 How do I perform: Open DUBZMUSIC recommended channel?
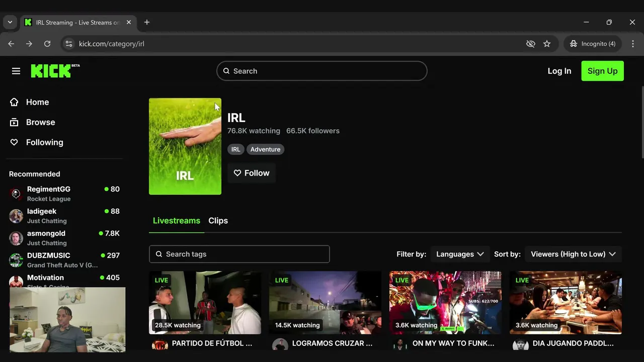pyautogui.click(x=64, y=260)
